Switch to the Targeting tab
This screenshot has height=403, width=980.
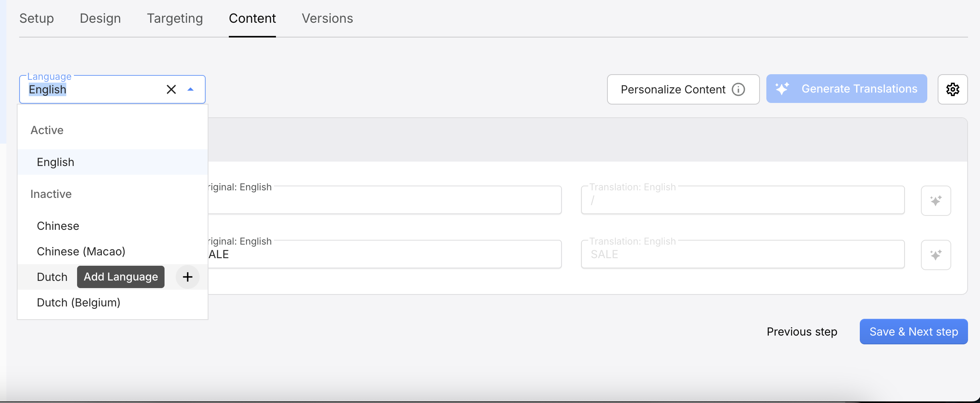click(175, 18)
